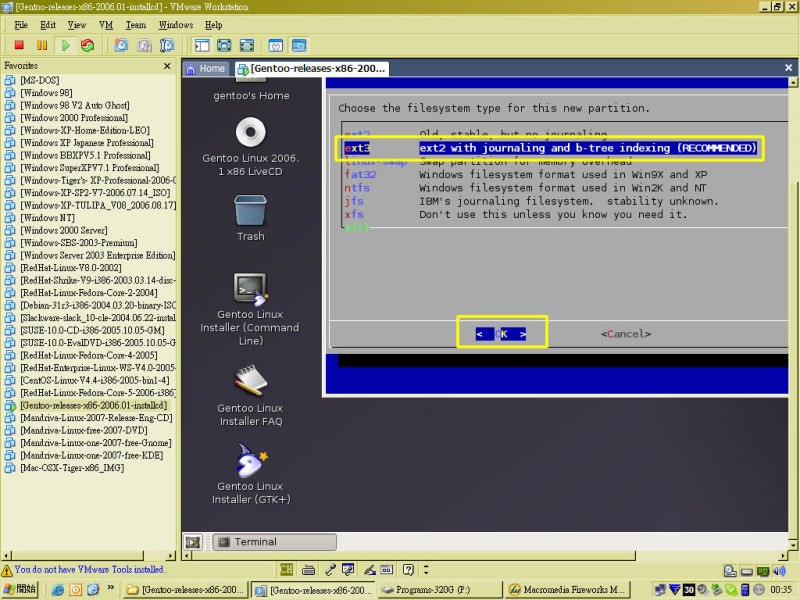Select the xfs filesystem option
Viewport: 800px width, 600px height.
(515, 214)
